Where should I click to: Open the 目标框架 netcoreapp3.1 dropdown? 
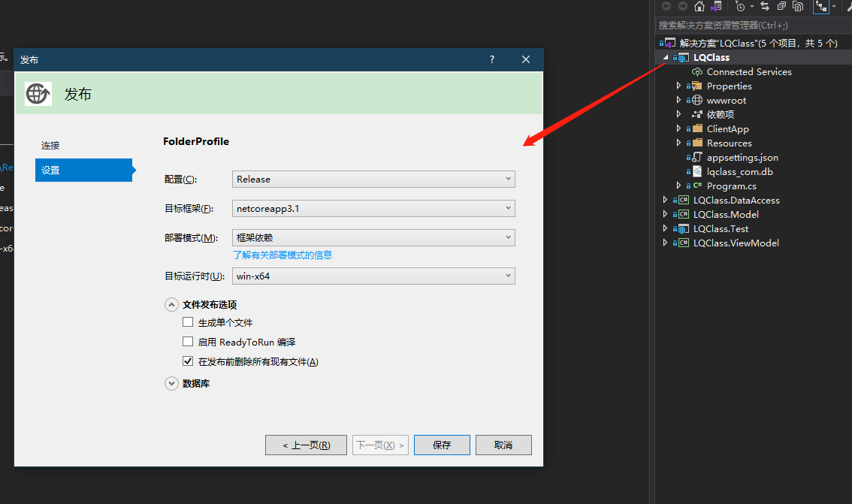click(373, 208)
